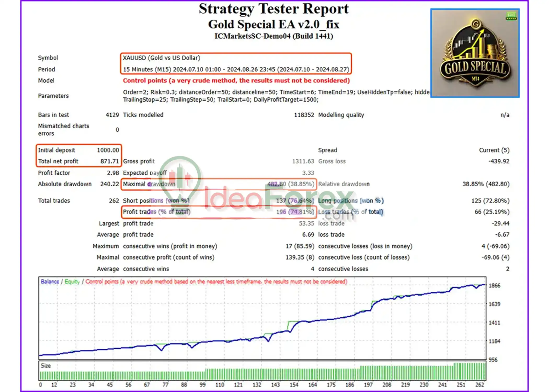Click average profit trade value '6.69'
Viewport: 549px width, 392px height.
(x=308, y=235)
